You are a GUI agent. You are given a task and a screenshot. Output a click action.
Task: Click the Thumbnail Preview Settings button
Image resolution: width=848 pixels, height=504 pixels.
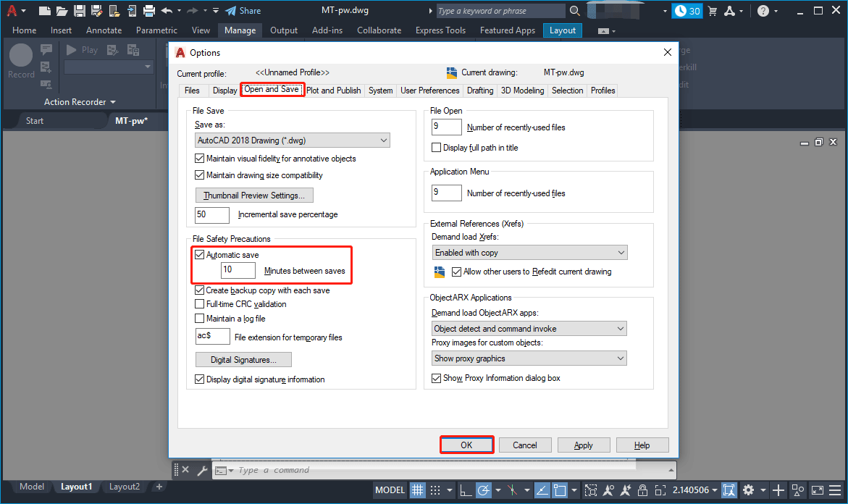[254, 195]
